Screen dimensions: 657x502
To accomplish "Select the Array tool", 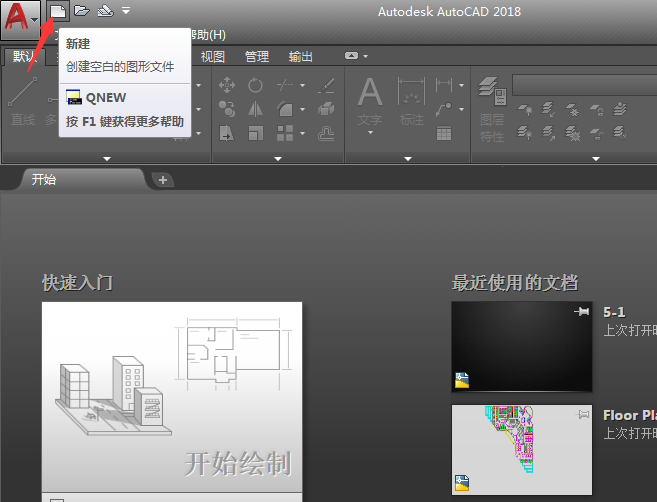I will [x=285, y=134].
